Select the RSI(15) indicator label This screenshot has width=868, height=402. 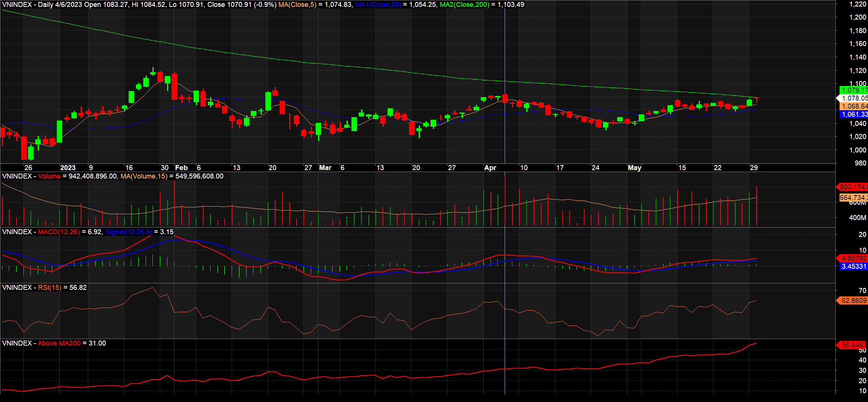[50, 288]
